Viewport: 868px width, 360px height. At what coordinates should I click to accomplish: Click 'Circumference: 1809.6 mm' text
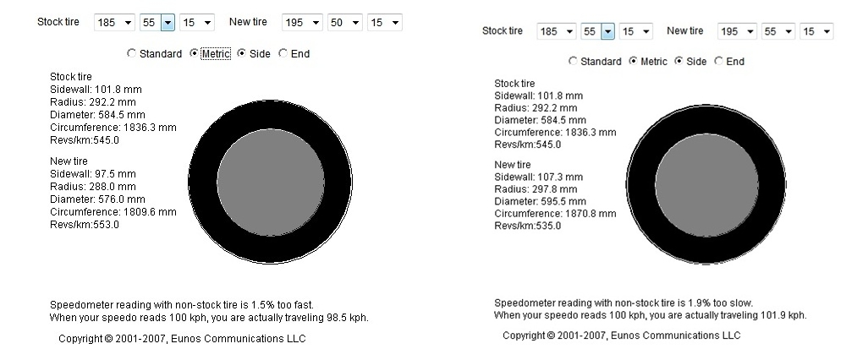tap(113, 212)
